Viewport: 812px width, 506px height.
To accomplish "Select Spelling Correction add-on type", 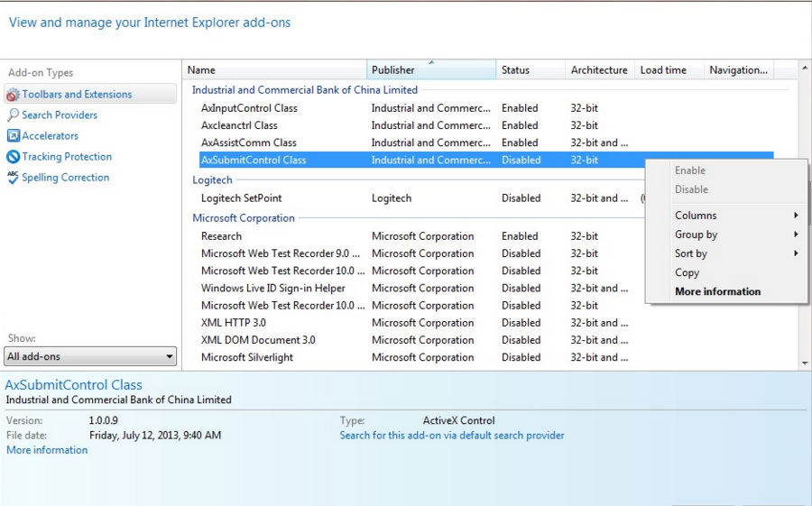I will (x=66, y=177).
